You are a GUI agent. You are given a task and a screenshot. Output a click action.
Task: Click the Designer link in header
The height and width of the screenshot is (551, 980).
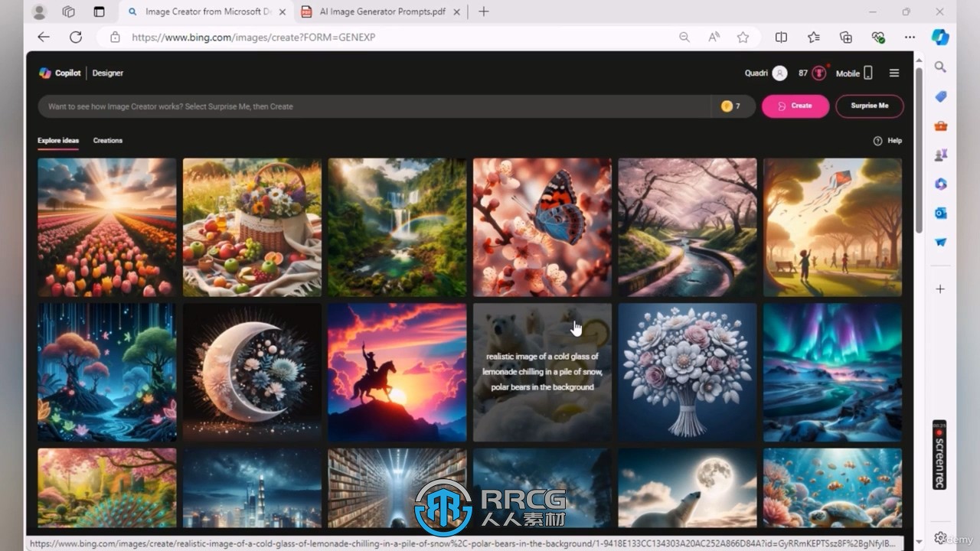point(108,73)
